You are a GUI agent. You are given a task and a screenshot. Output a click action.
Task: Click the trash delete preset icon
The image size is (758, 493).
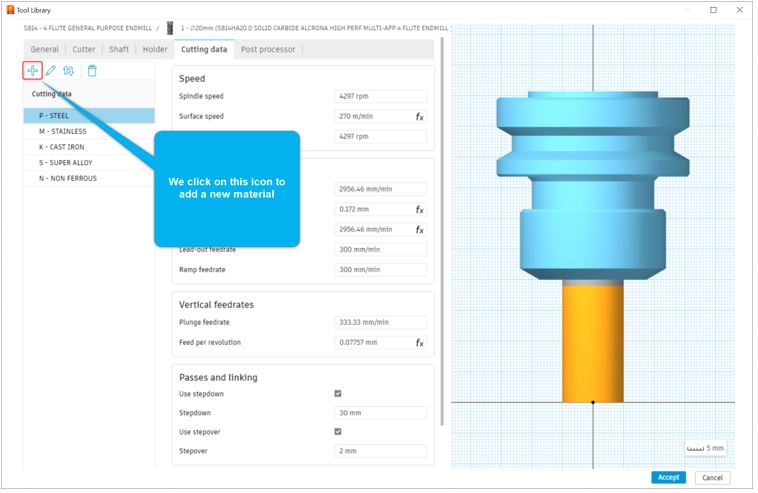(92, 71)
